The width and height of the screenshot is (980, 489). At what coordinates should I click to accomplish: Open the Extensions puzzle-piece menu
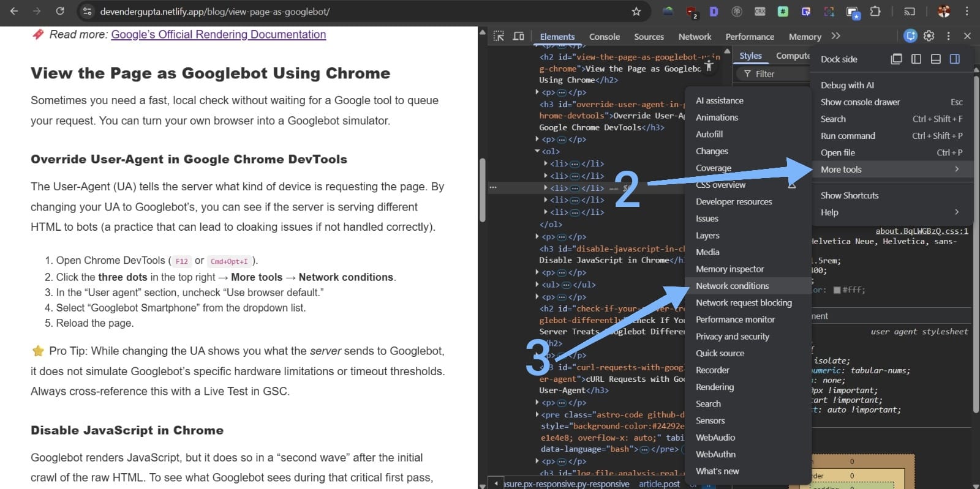click(875, 11)
